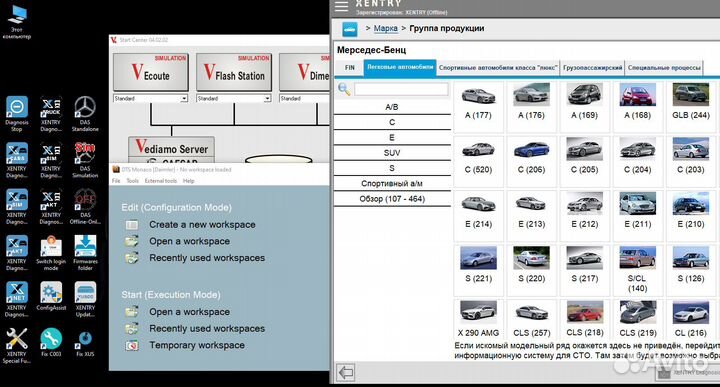Launch XENTRY Diagnosis CARS desktop icon
Image resolution: width=720 pixels, height=387 pixels.
tap(17, 160)
